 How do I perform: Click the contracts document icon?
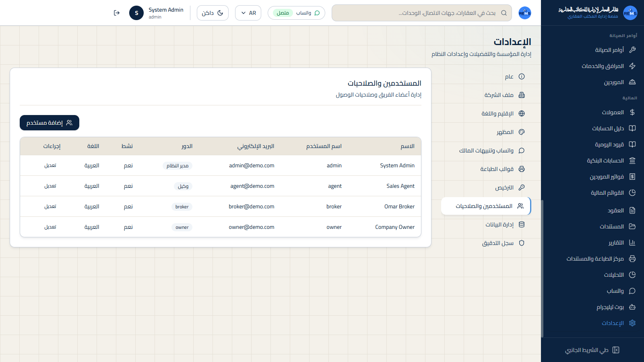pyautogui.click(x=632, y=210)
